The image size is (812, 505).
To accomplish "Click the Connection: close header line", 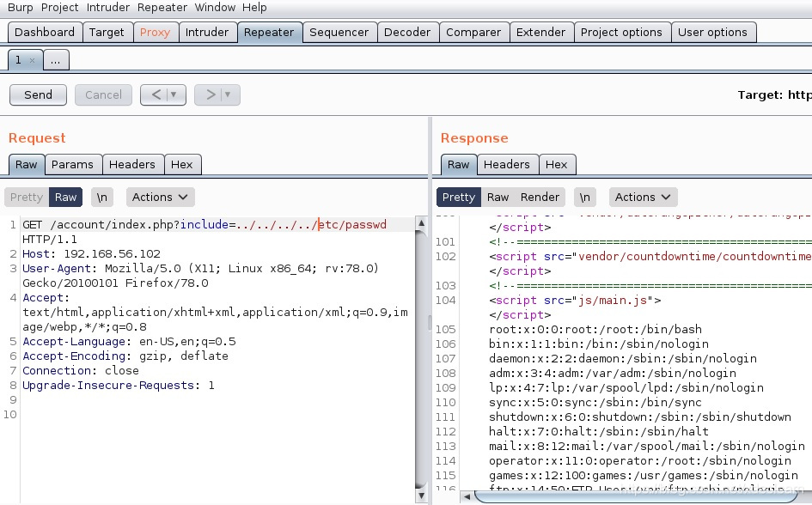I will coord(81,371).
